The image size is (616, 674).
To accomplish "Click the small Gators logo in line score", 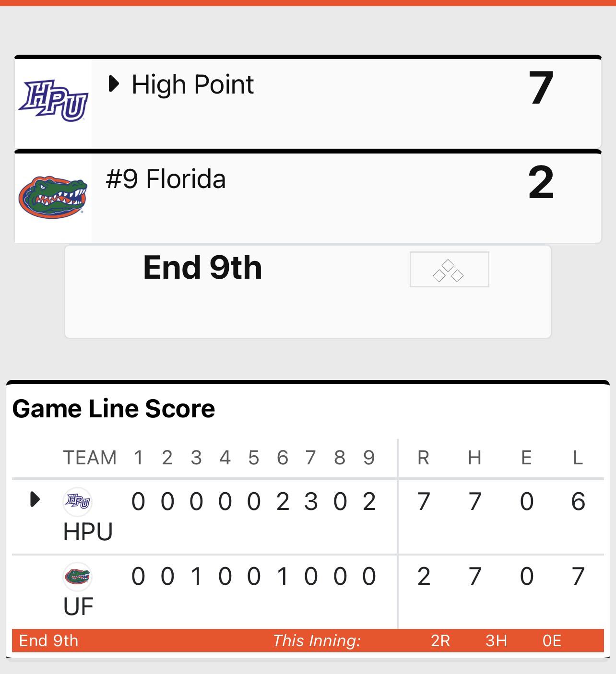I will coord(77,576).
